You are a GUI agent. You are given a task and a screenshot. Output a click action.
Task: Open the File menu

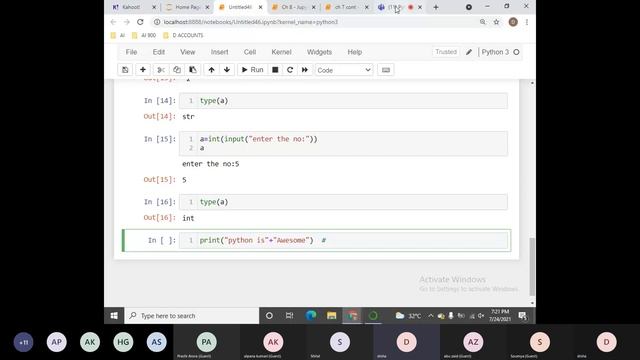click(x=131, y=52)
